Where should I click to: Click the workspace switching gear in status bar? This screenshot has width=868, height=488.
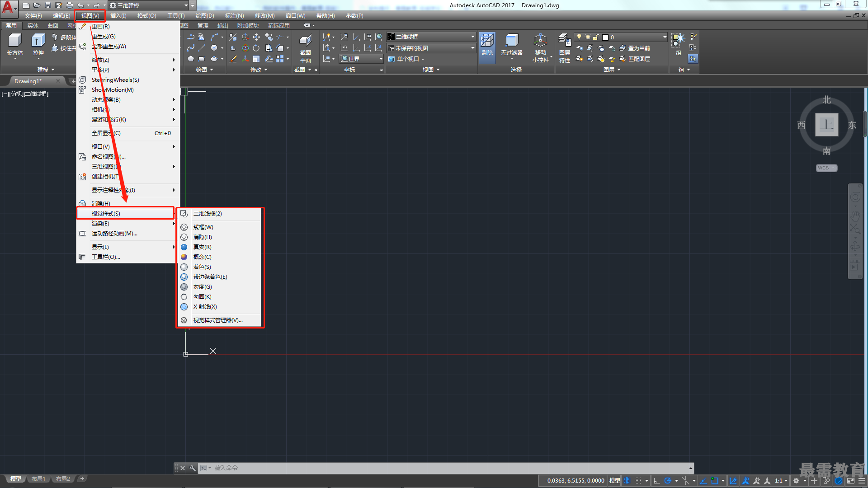coord(796,481)
